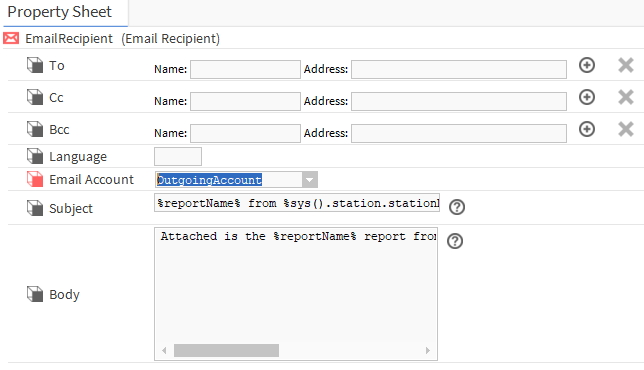Select the OutgoingAccount combo box text
Screen dimensions: 644x370
[x=209, y=180]
